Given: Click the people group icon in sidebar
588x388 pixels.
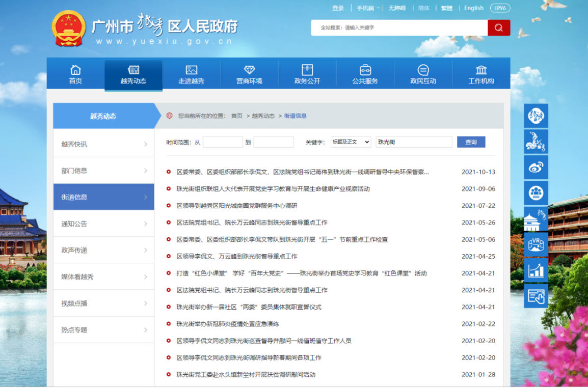Looking at the screenshot, I should 536,193.
